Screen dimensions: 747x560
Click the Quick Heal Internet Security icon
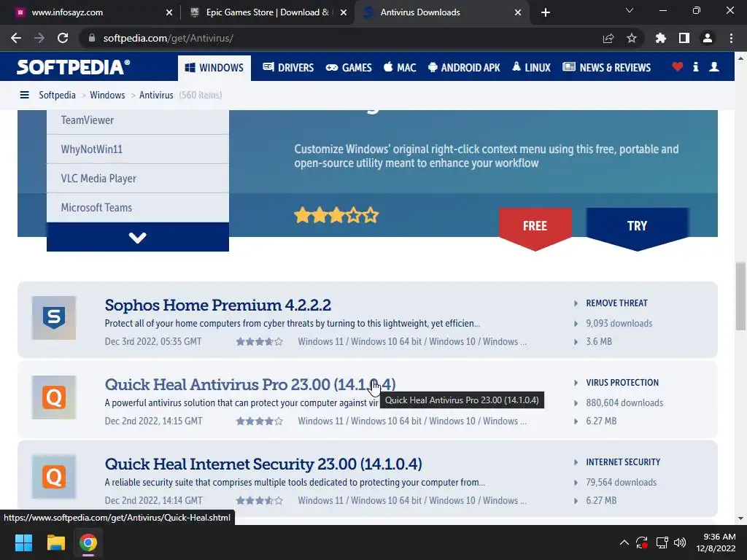(x=54, y=477)
